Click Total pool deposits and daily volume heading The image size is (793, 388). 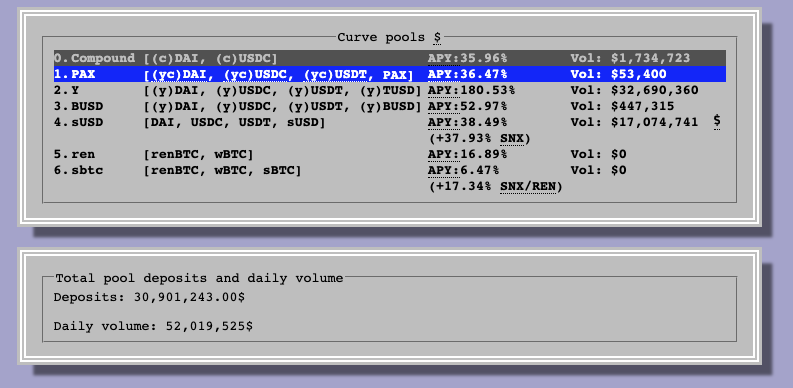pos(199,278)
